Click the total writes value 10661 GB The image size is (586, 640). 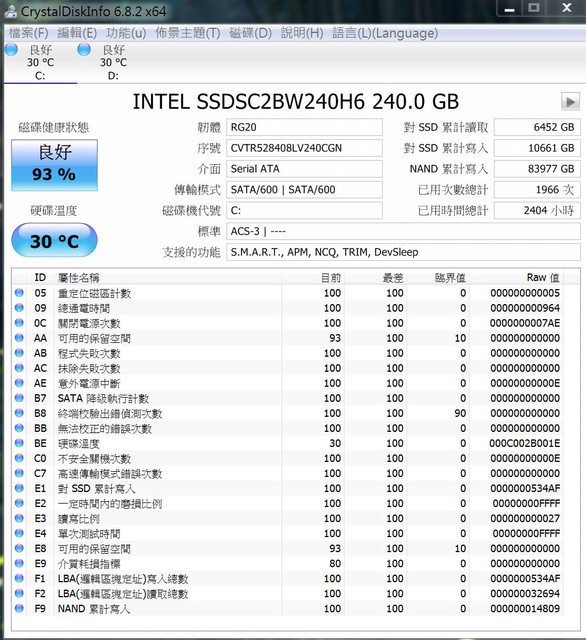(537, 148)
